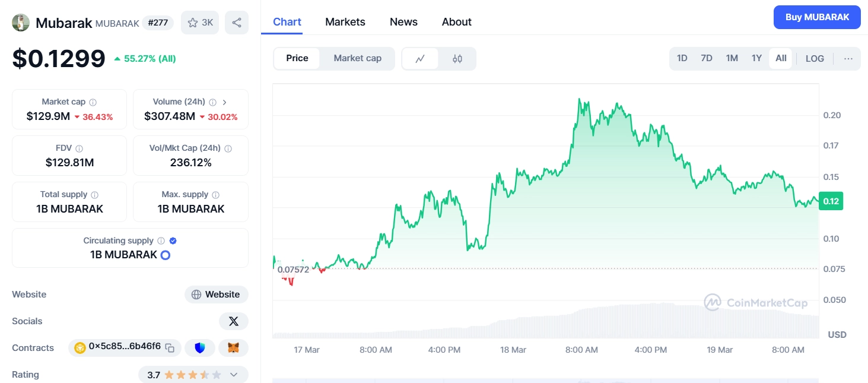Viewport: 868px width, 383px height.
Task: Open the Website link button
Action: coord(217,295)
